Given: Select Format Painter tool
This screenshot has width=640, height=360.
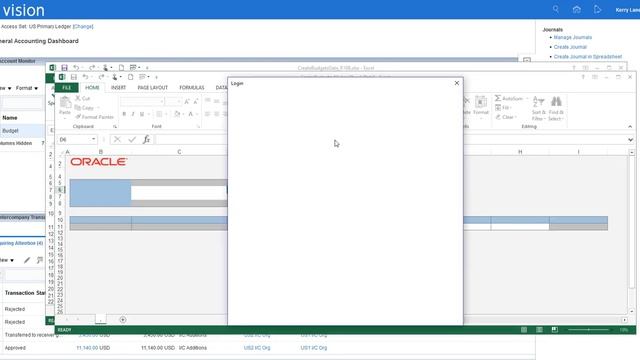Looking at the screenshot, I should [x=94, y=117].
